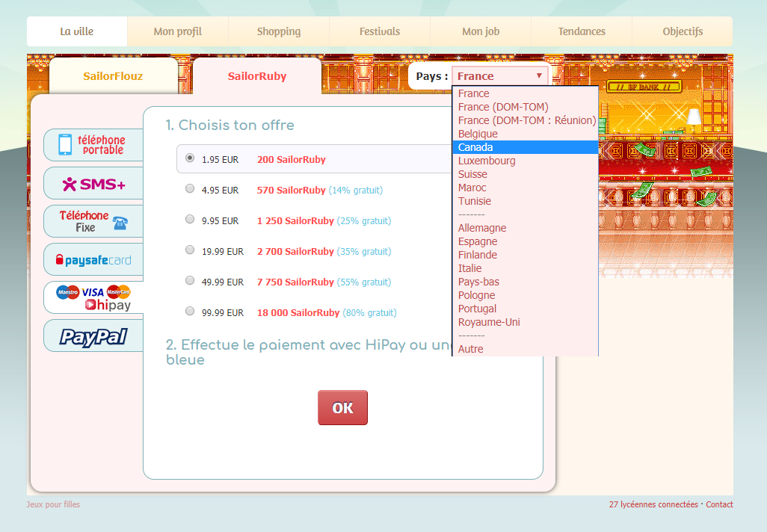Click the 2 700 SailorRuby offer text
This screenshot has width=767, height=532.
(x=295, y=251)
